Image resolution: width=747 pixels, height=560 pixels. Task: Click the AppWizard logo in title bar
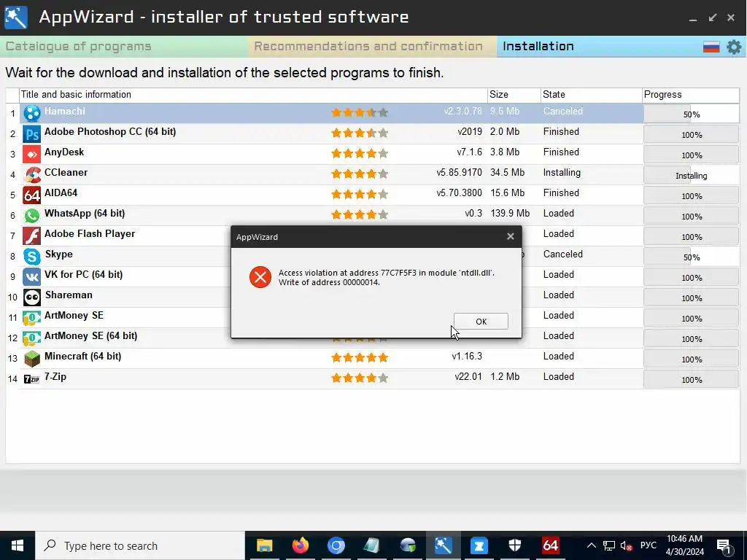(16, 17)
